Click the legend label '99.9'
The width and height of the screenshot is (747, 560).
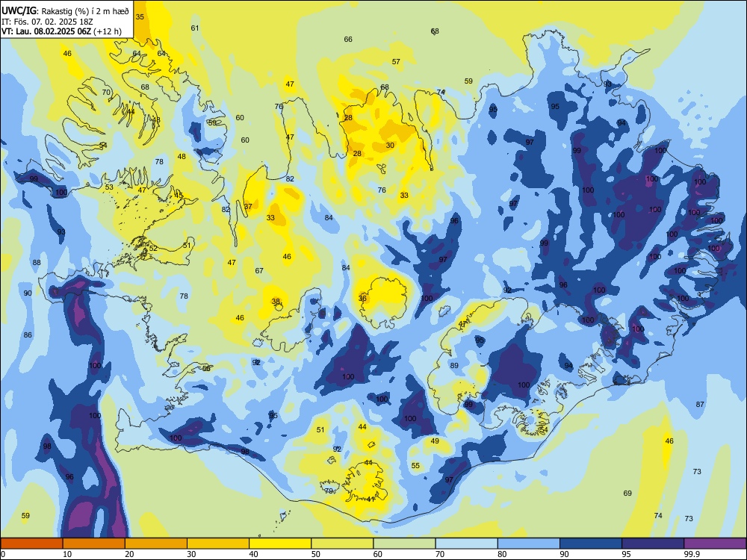(692, 554)
